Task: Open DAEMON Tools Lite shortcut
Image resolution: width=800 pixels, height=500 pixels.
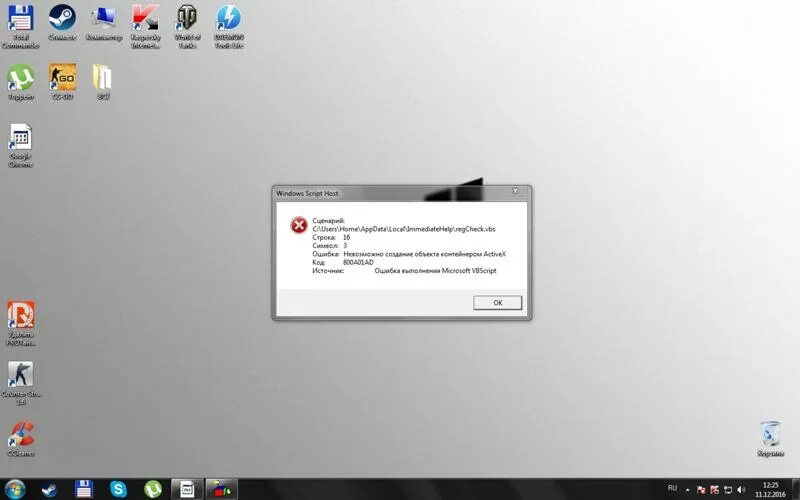Action: click(x=229, y=27)
